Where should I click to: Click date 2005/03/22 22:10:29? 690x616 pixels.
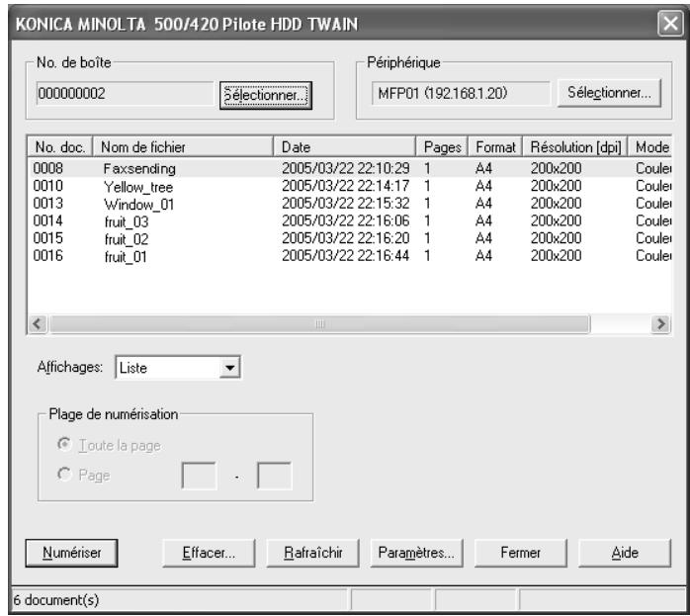coord(345,168)
